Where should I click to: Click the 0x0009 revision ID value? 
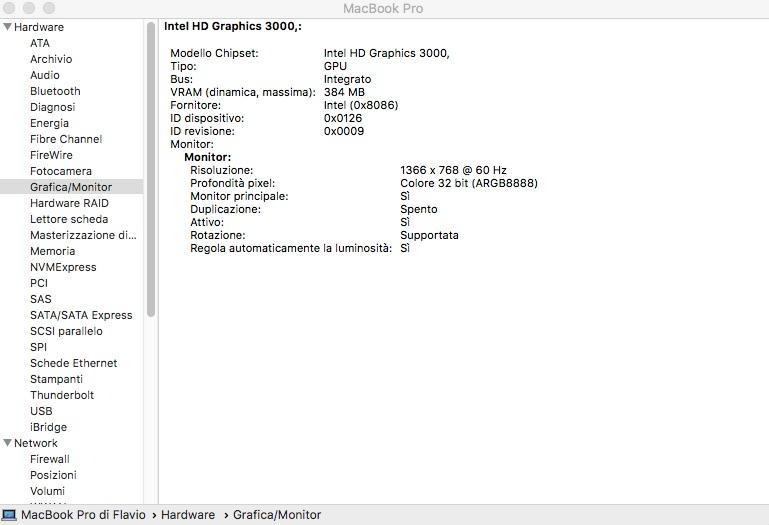tap(344, 131)
